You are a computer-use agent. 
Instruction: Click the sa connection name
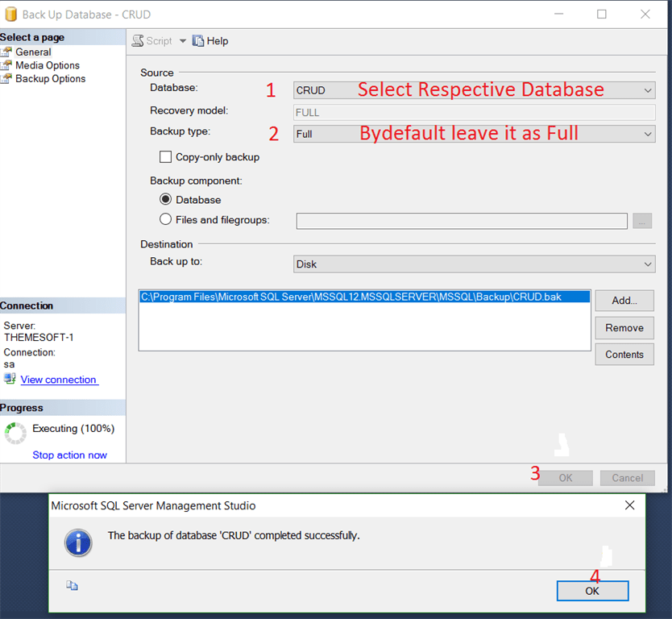[9, 365]
